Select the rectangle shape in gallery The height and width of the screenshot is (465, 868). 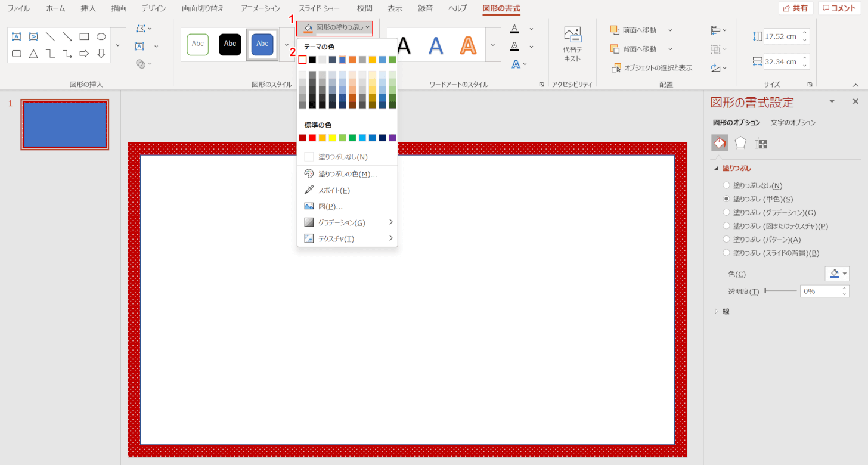point(84,36)
